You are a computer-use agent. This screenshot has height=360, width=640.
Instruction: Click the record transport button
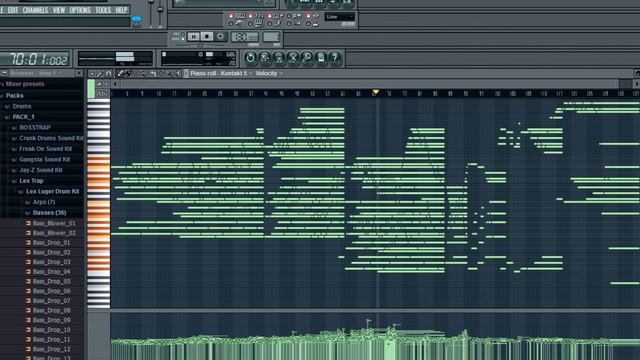(220, 37)
